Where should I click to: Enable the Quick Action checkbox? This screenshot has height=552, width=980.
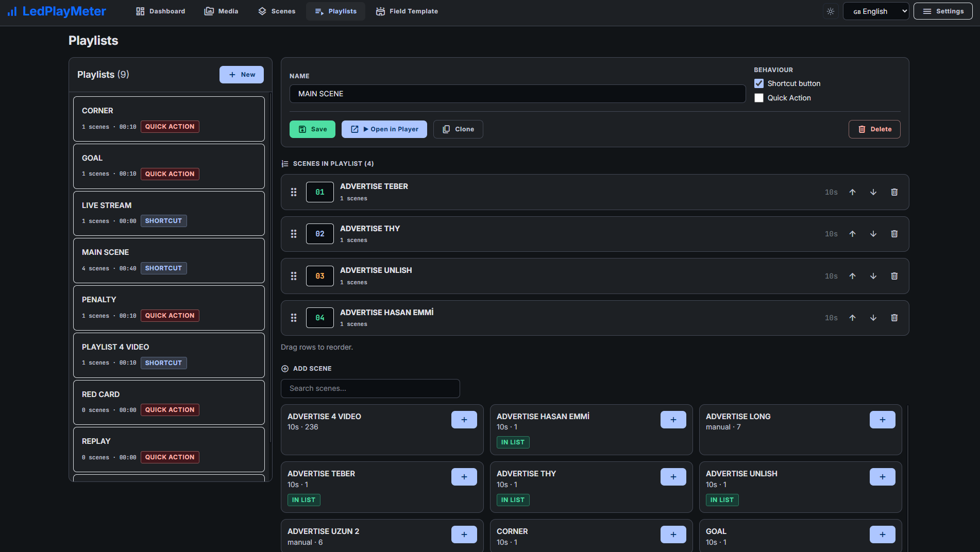[759, 98]
